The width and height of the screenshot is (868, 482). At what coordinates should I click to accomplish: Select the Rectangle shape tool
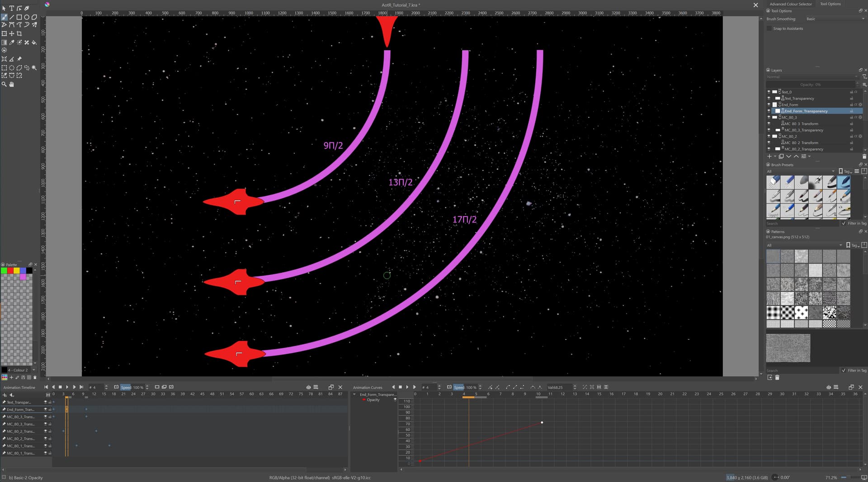pyautogui.click(x=19, y=17)
